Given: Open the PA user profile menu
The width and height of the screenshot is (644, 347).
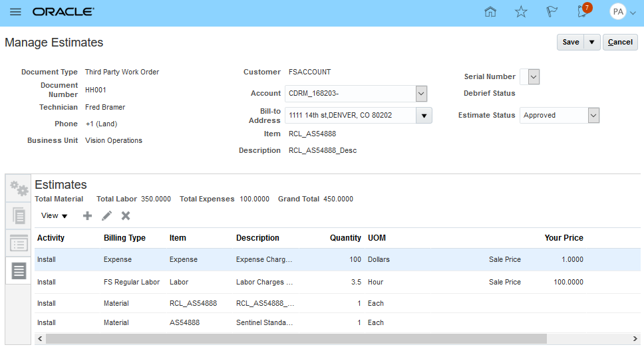Looking at the screenshot, I should click(623, 12).
